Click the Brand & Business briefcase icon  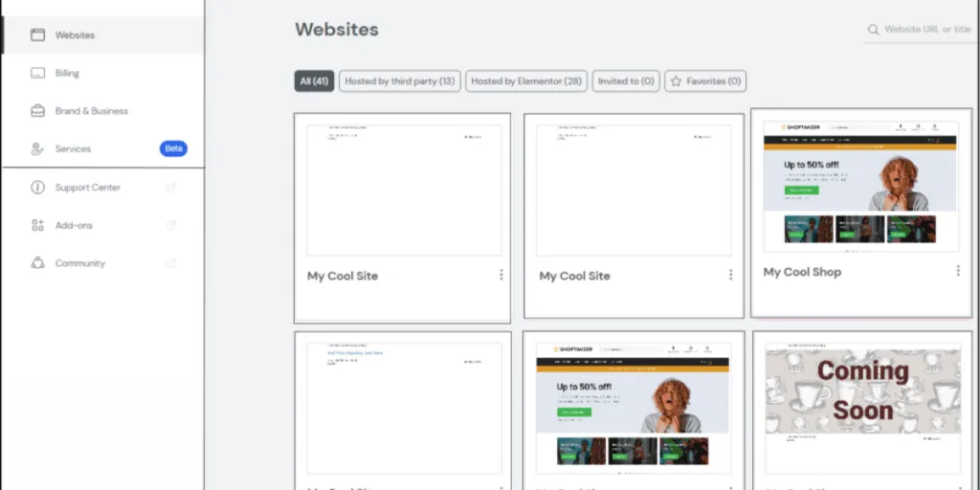[38, 111]
